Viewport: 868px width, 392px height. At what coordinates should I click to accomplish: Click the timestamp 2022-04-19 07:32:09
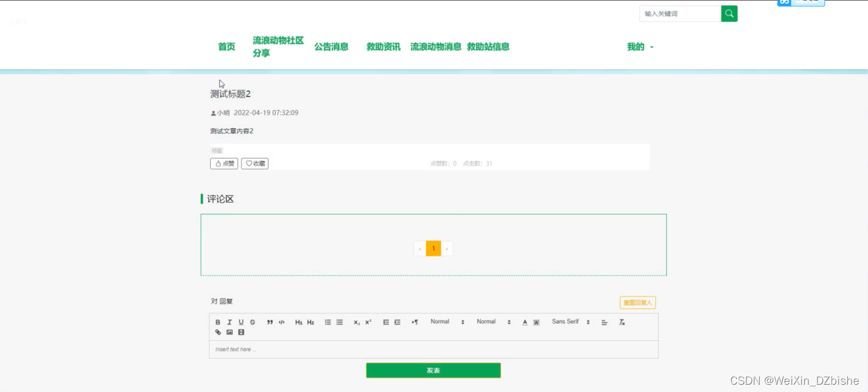266,113
